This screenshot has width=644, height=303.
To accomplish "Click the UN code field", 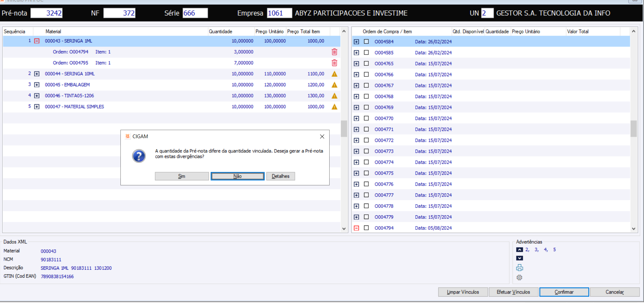I will coord(487,13).
